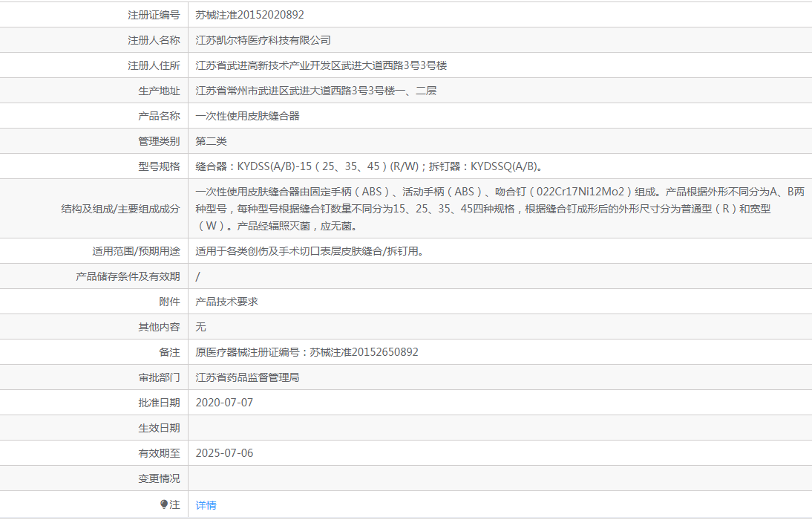Click the structure description paragraph mentioning 022Cr17Ni12Mo2

tap(500, 209)
